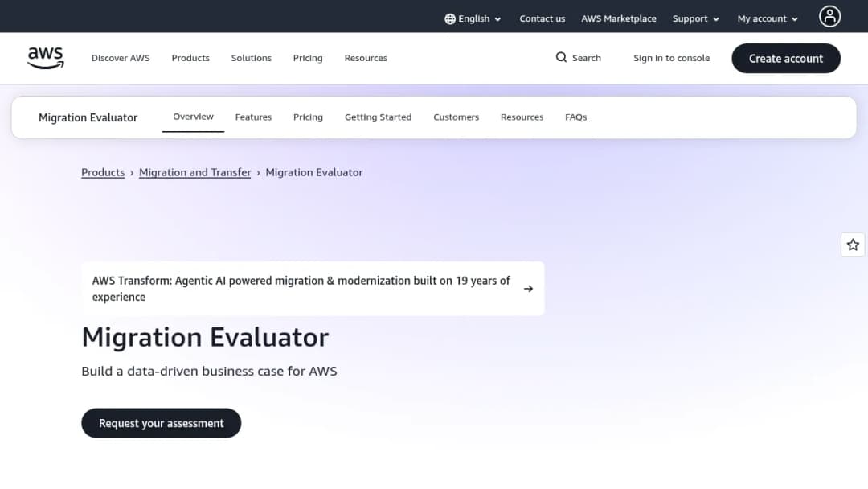The image size is (868, 489).
Task: Open the AWS Transform announcement banner text
Action: [x=301, y=289]
